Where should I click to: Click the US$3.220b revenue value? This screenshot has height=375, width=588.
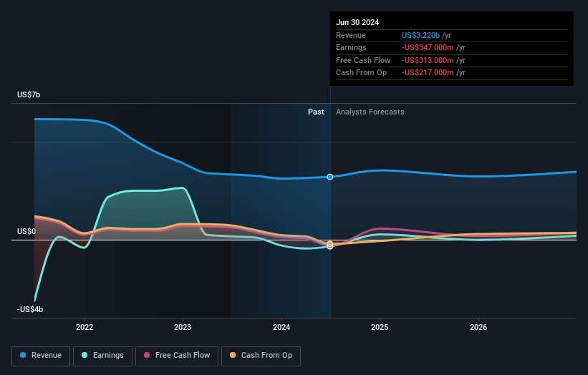tap(420, 35)
